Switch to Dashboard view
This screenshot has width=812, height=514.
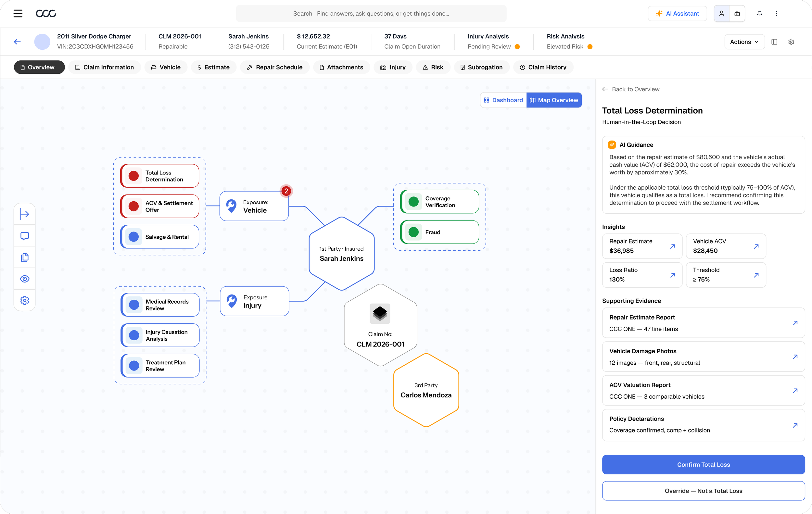[503, 100]
